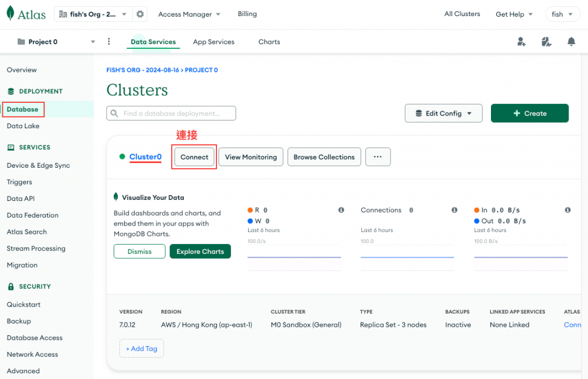Open Overview in the sidebar

pyautogui.click(x=22, y=69)
